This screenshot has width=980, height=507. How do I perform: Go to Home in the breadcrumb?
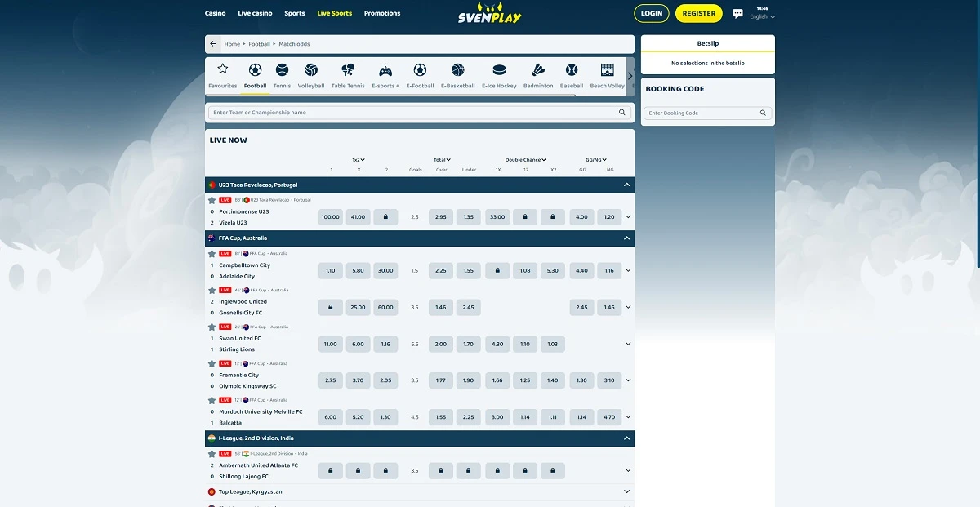[x=232, y=44]
